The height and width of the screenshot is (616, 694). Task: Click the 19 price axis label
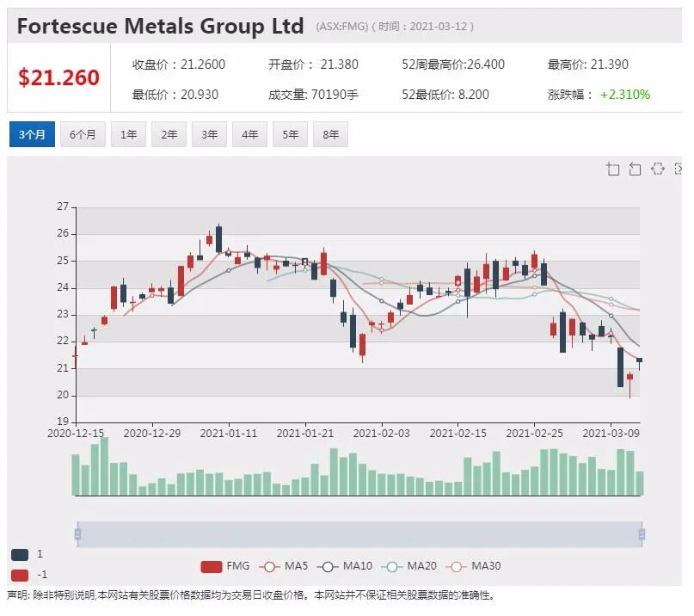[63, 422]
